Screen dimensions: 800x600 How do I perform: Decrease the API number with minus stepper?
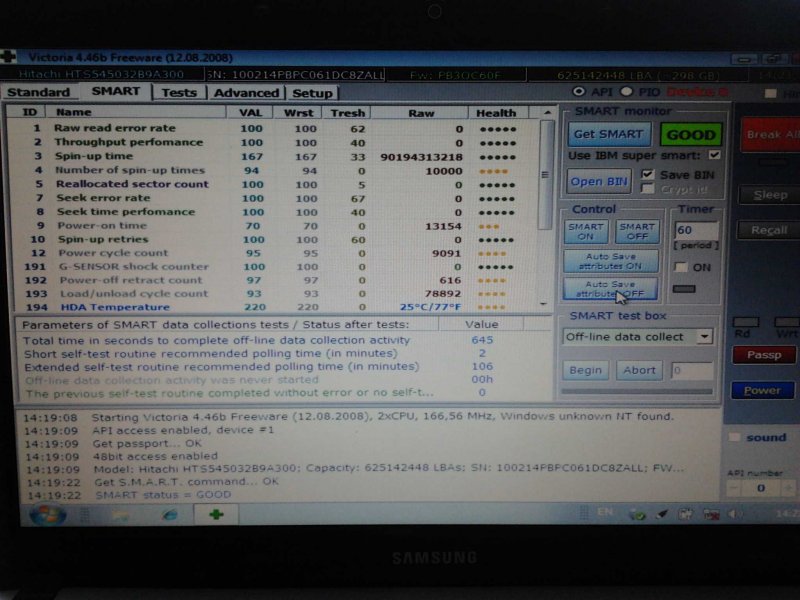click(736, 487)
